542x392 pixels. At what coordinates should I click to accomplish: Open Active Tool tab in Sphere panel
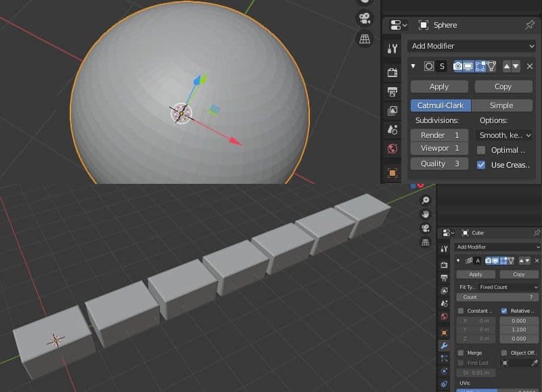[392, 49]
